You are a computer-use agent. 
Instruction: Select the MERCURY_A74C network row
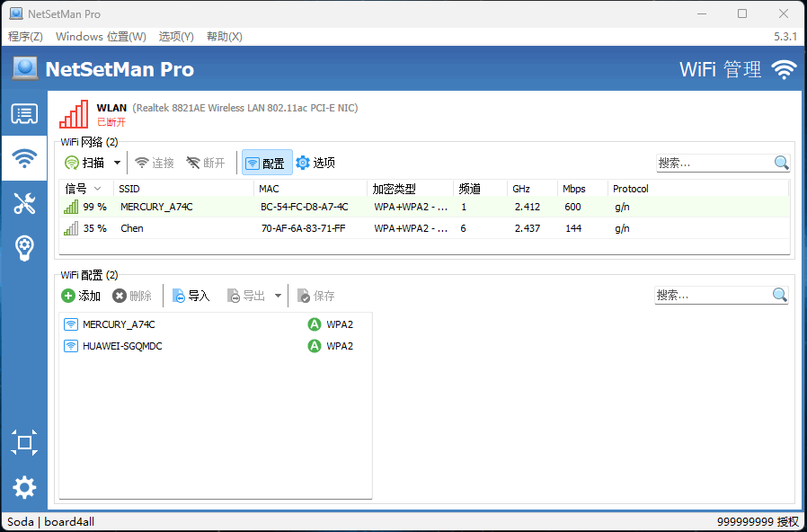[424, 207]
